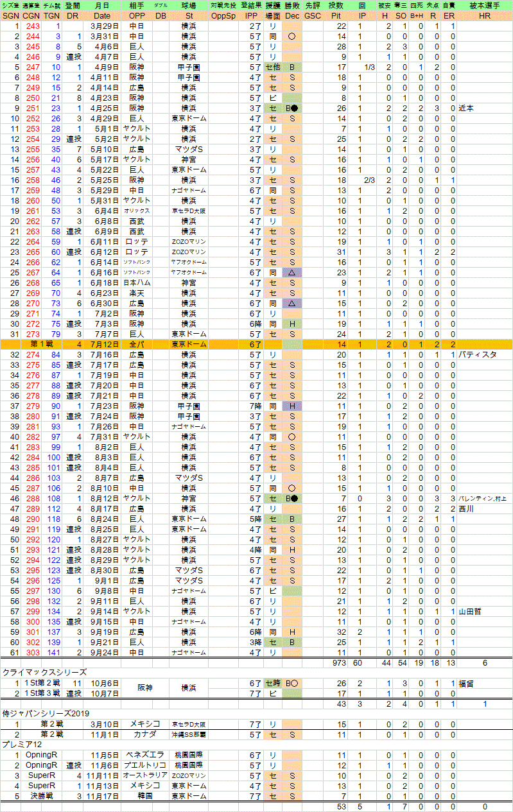513x812 pixels.
Task: Select the 9月24日 date cell
Action: click(x=101, y=652)
